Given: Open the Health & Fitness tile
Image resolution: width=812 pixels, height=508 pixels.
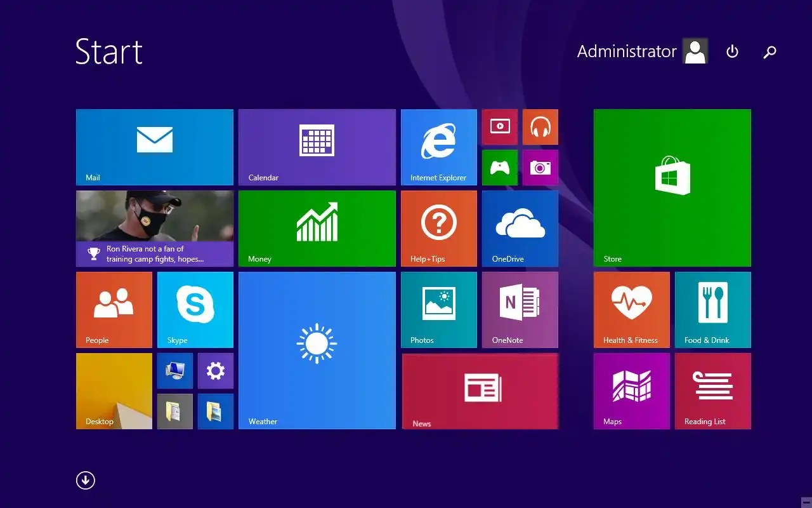Looking at the screenshot, I should tap(632, 310).
